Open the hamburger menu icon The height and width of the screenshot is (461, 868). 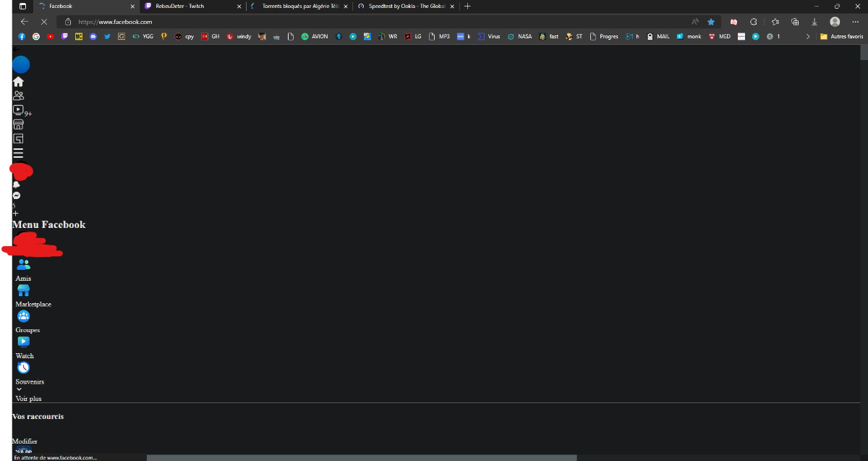click(x=18, y=153)
